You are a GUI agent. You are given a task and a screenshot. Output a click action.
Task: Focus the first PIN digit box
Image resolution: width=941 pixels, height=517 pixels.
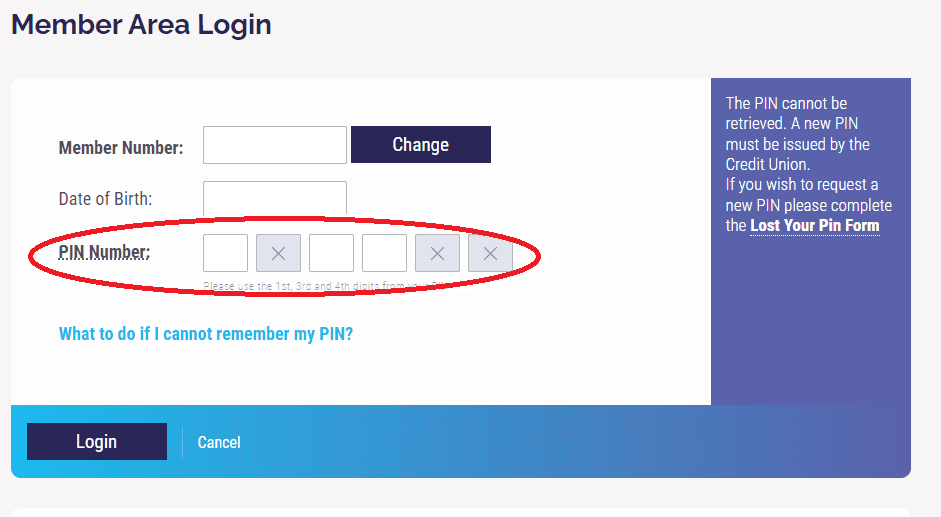coord(226,253)
